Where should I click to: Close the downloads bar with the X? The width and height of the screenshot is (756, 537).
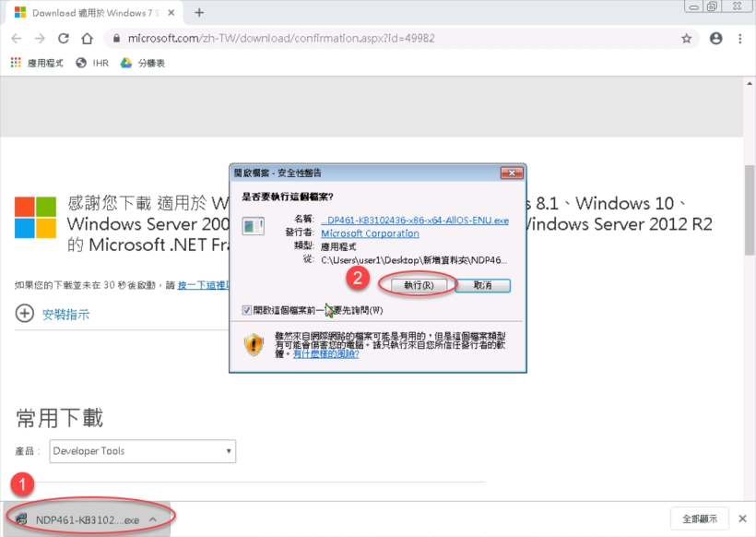click(742, 519)
